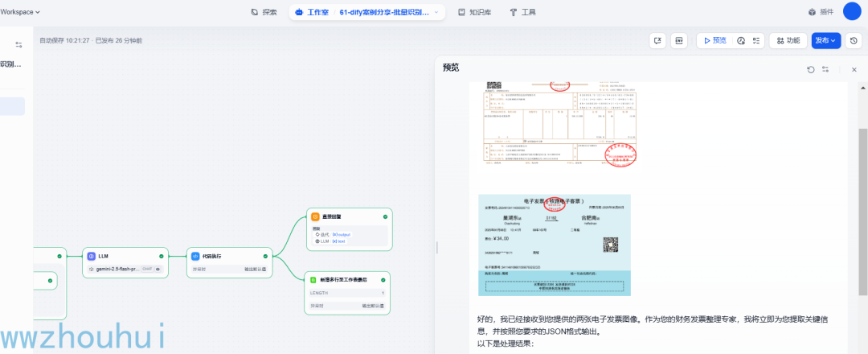Expand the 61-dify案例分享 app name dropdown

391,12
